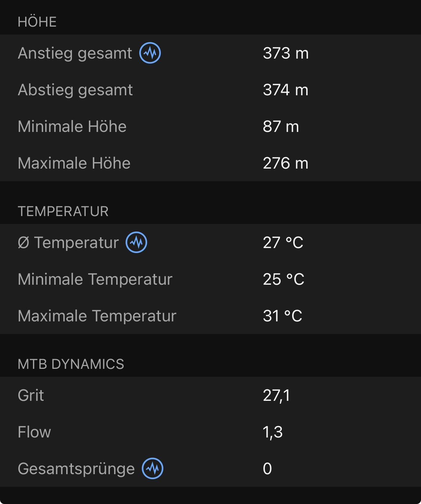Tap the Maximale Höhe row
The height and width of the screenshot is (504, 421).
210,163
